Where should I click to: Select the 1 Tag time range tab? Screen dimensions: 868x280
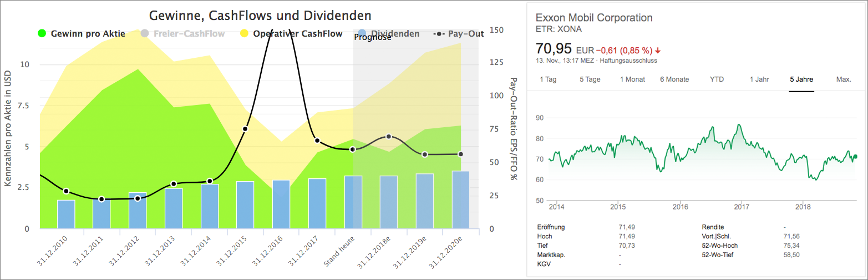tap(548, 79)
